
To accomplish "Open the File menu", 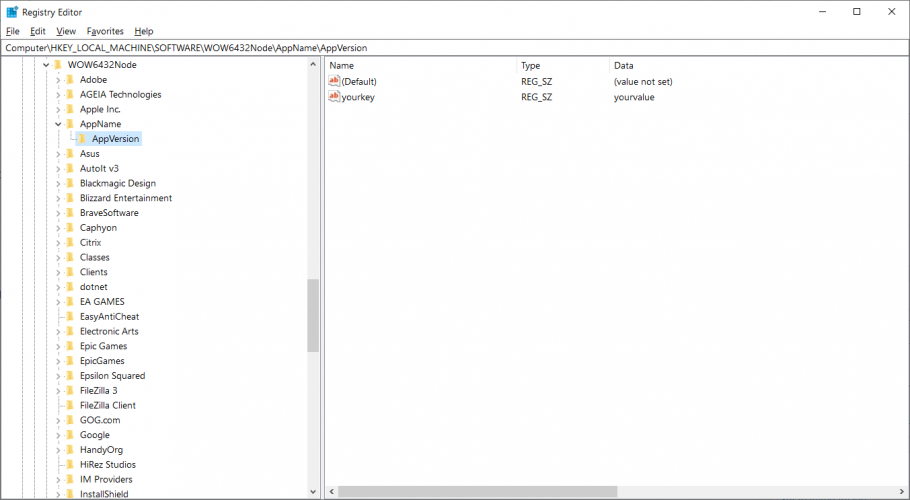I will click(x=13, y=31).
